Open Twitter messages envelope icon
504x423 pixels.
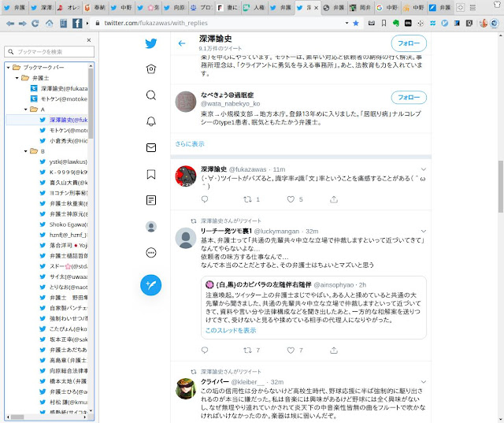(150, 147)
